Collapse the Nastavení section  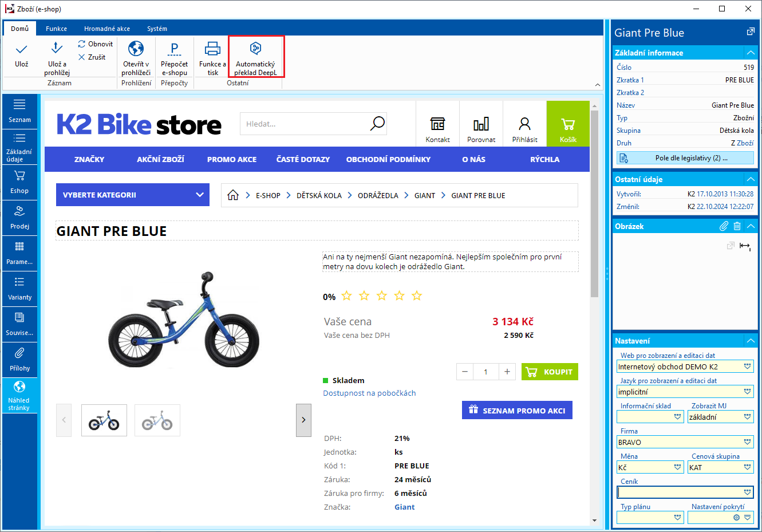click(x=751, y=341)
